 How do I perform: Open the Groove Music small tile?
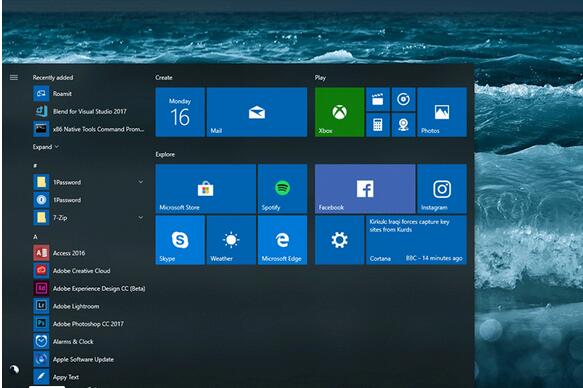click(403, 100)
